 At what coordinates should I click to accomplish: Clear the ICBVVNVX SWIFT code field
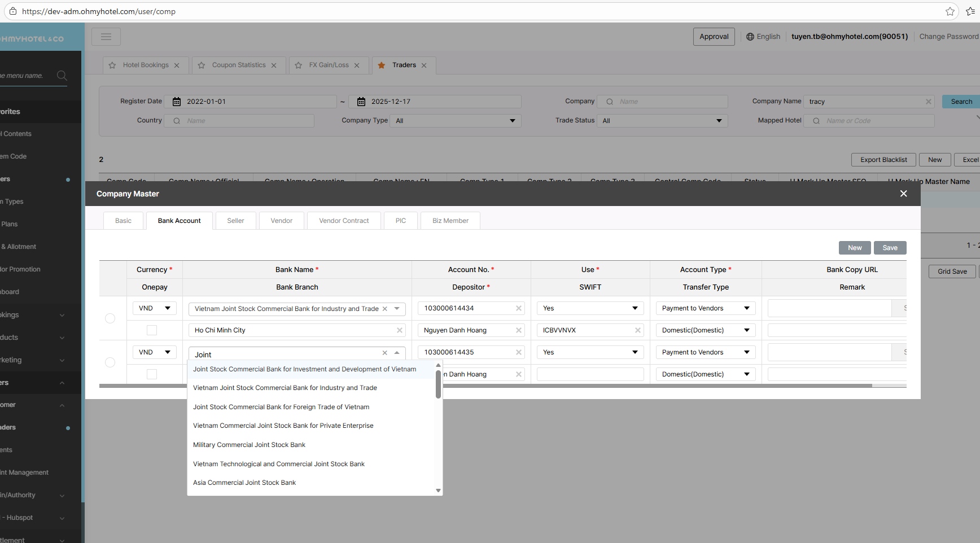(637, 330)
